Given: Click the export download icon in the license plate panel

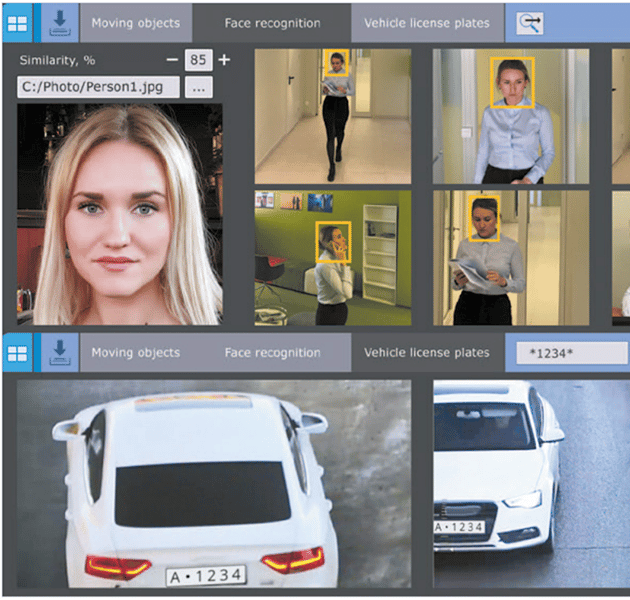Looking at the screenshot, I should point(57,352).
